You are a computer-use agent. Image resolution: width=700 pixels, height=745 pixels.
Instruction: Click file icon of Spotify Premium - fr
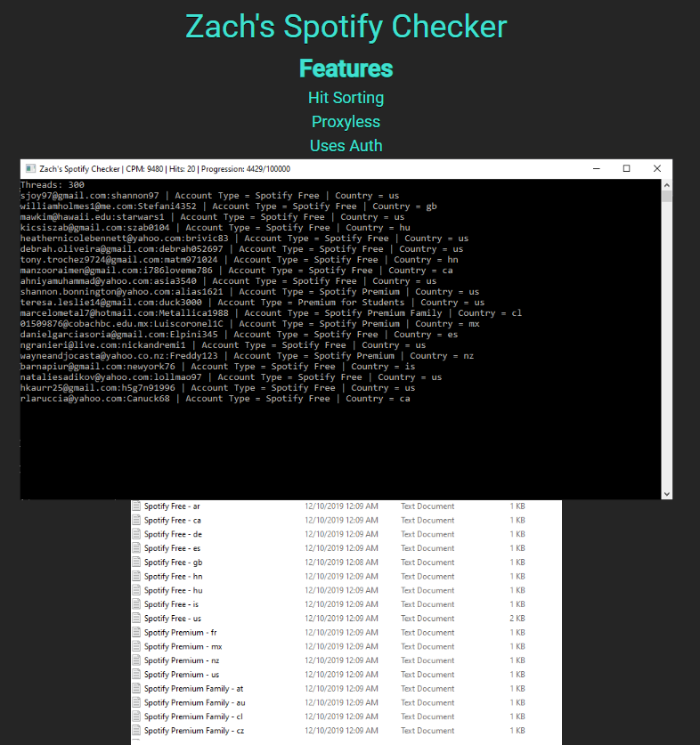pyautogui.click(x=136, y=632)
